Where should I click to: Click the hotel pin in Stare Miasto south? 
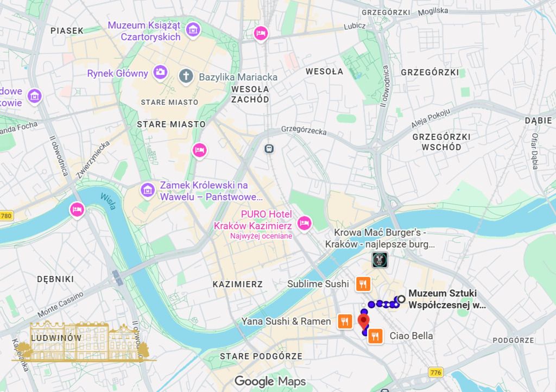point(200,150)
